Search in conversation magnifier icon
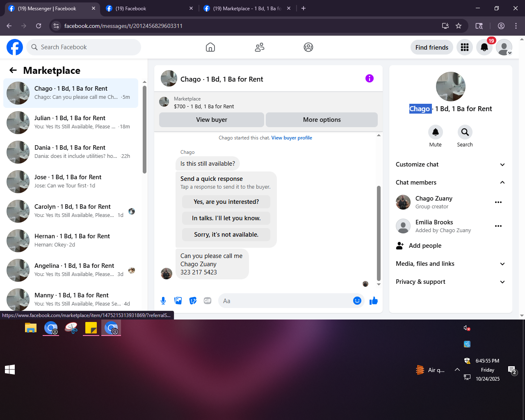The height and width of the screenshot is (420, 525). (x=465, y=132)
